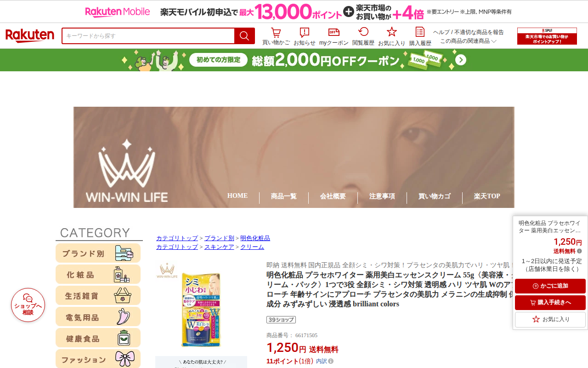Screen dimensions: 588x368
Task: Click the info icon beside 内訳
Action: click(x=331, y=362)
